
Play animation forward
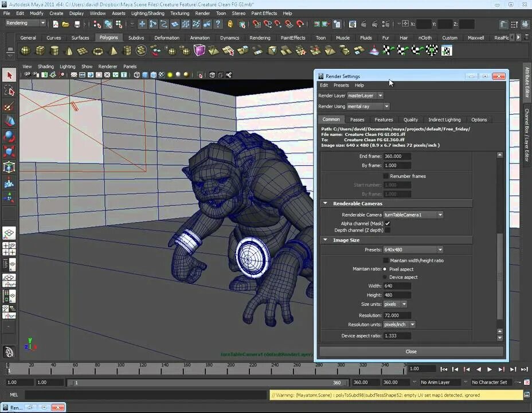pos(489,369)
